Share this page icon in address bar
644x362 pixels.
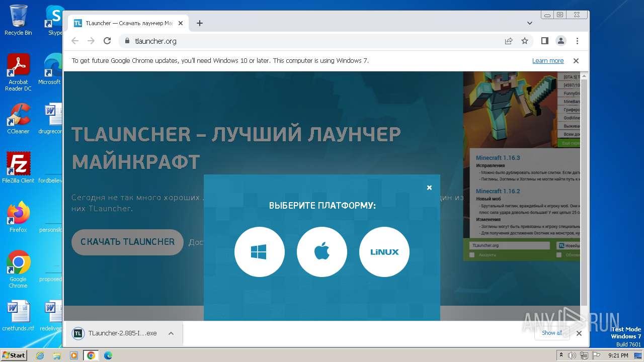pyautogui.click(x=509, y=41)
